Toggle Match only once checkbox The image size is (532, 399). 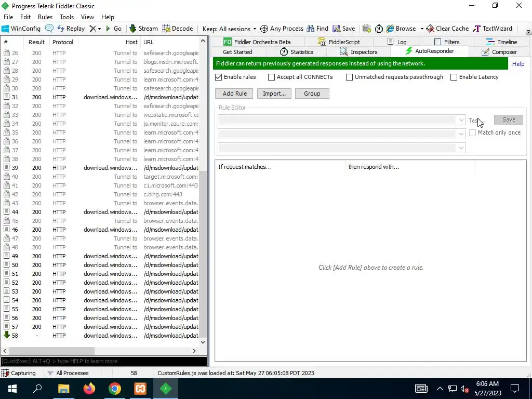point(473,132)
